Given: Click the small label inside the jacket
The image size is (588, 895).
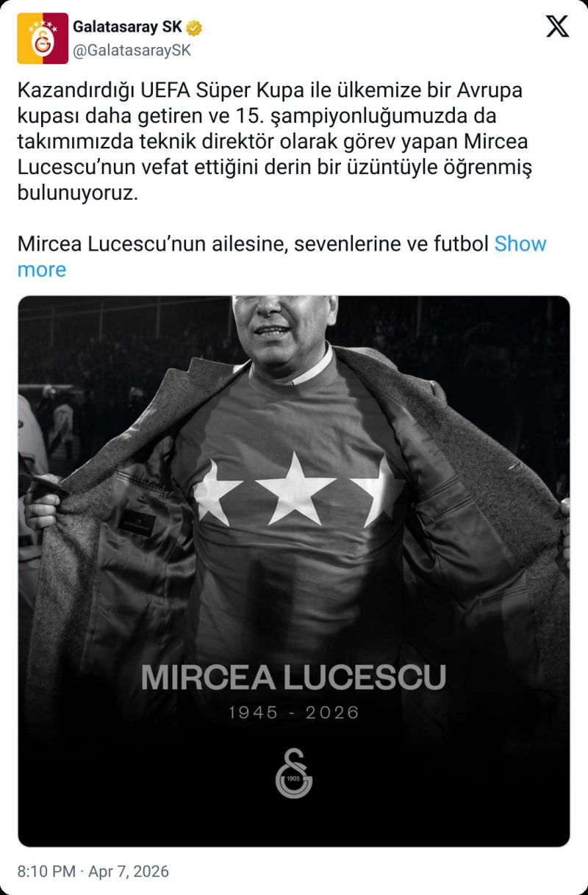Looking at the screenshot, I should coord(137,523).
